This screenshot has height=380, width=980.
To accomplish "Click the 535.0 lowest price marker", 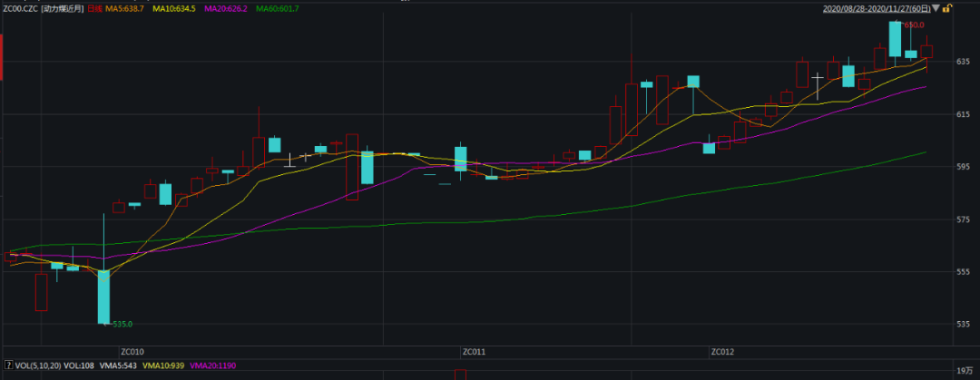I will (122, 324).
